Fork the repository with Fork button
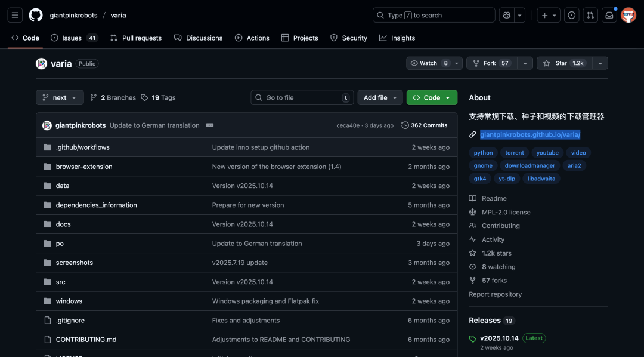 491,63
